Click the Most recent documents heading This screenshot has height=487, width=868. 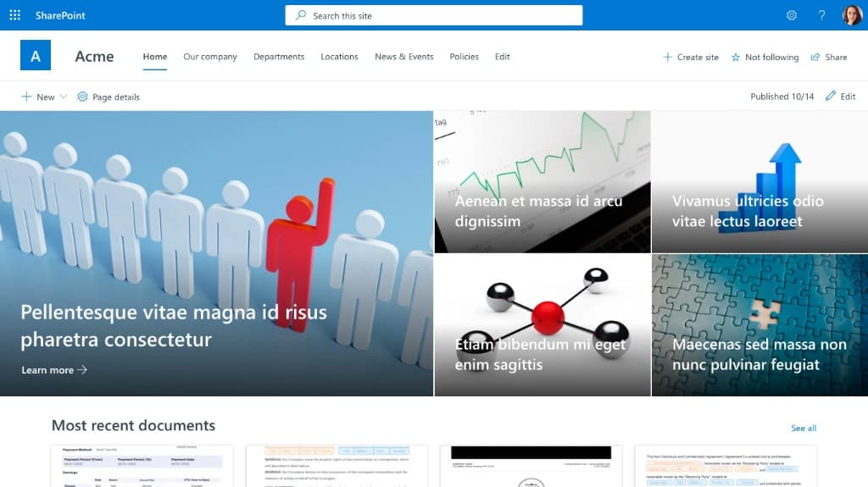[x=133, y=425]
